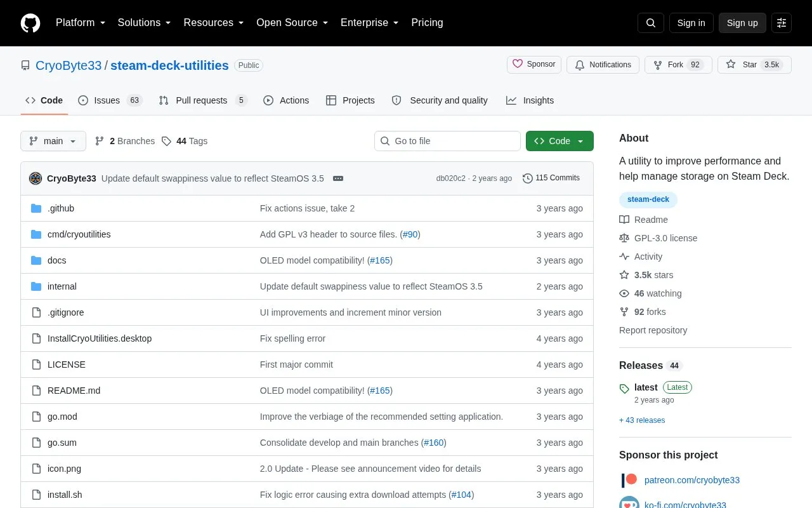Click the Sign up button

tap(742, 23)
